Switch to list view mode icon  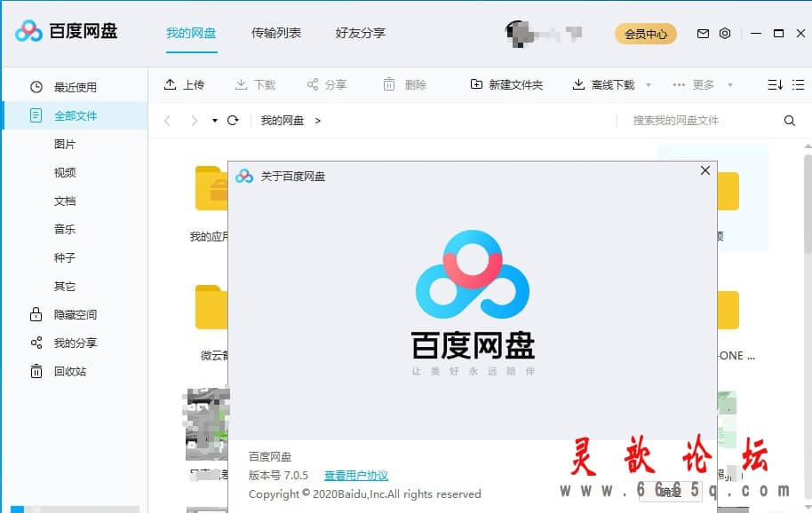pyautogui.click(x=799, y=85)
